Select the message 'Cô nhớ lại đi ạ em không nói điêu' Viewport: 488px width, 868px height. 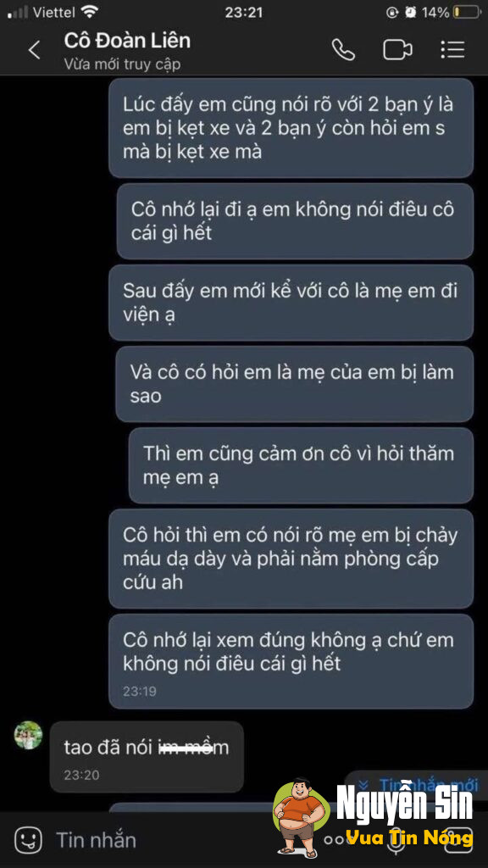(x=295, y=221)
